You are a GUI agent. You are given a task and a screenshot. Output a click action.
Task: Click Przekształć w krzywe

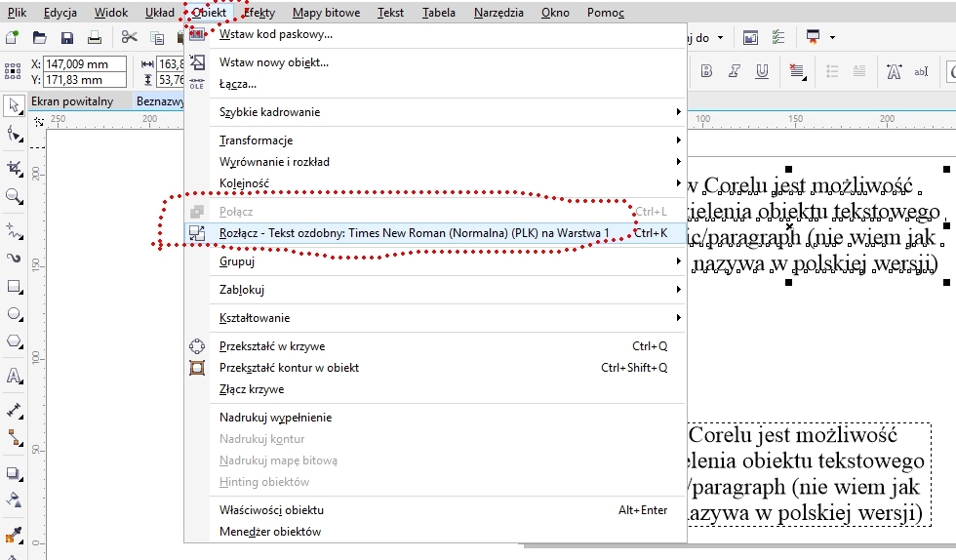click(272, 346)
